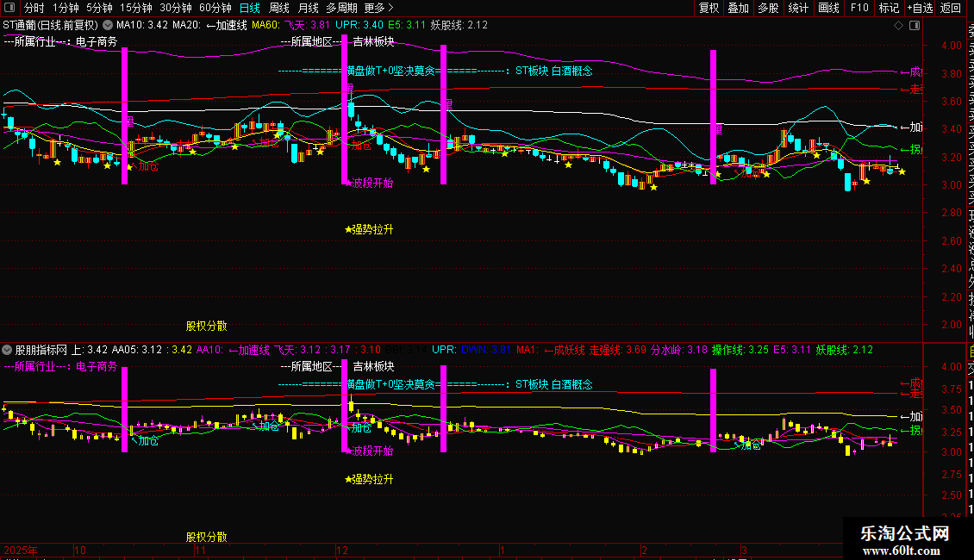Screen dimensions: 974x560
Task: Click DWN: 3.81 in sub-chart header
Action: click(486, 350)
